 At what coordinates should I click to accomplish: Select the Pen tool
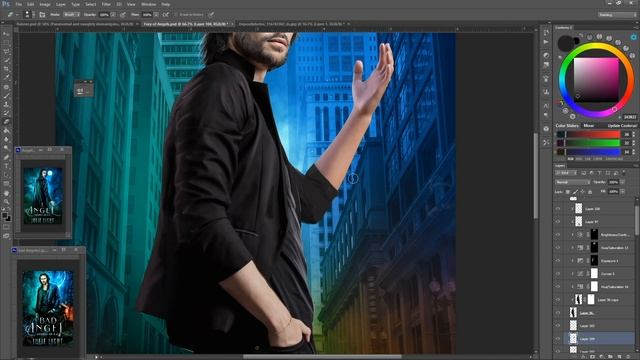(6, 158)
